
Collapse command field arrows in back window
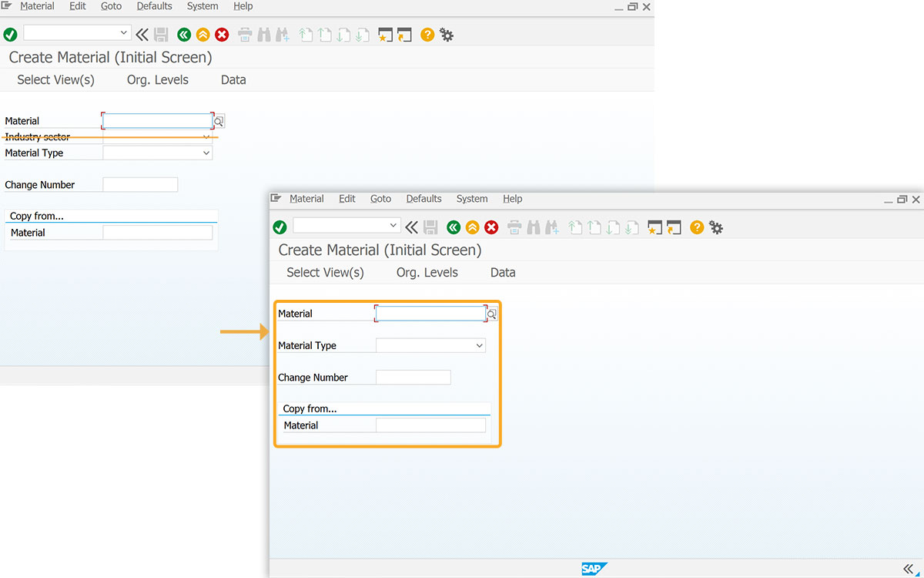pos(142,35)
